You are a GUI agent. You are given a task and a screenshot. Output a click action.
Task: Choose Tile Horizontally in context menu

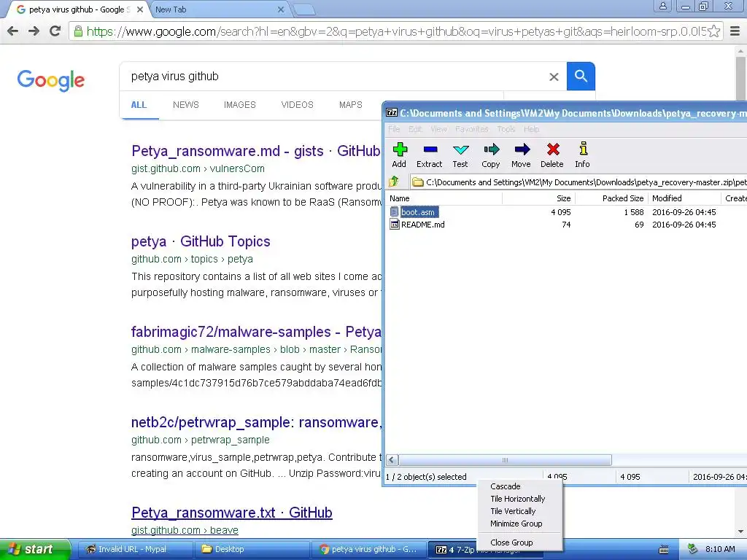click(519, 499)
